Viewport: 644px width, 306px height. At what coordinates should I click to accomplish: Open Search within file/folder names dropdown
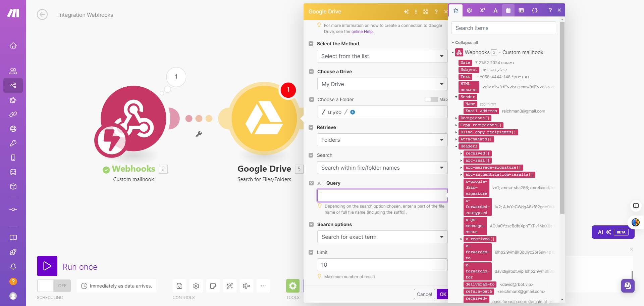pyautogui.click(x=382, y=168)
